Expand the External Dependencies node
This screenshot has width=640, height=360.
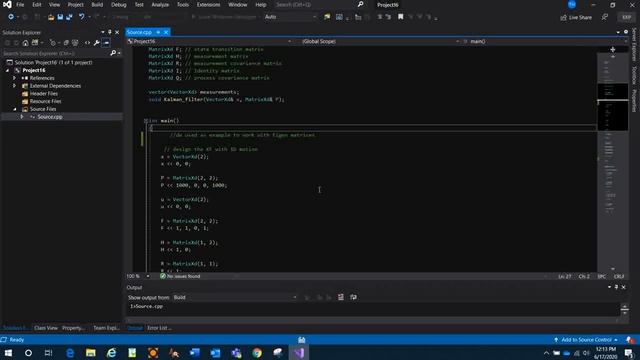(14, 86)
